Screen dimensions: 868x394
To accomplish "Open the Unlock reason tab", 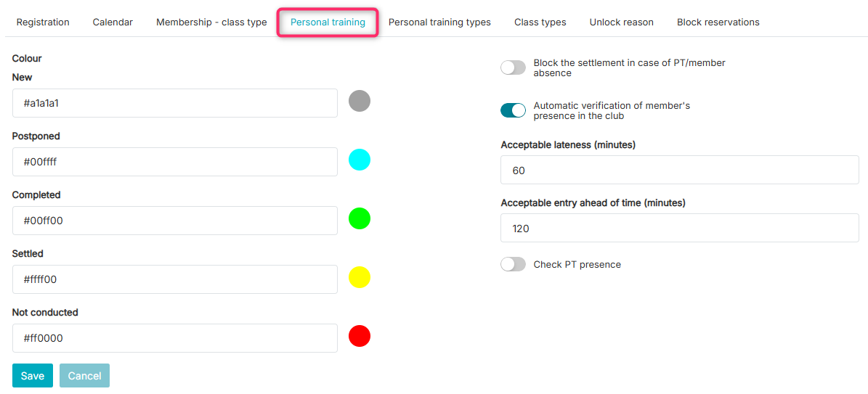I will click(x=622, y=22).
